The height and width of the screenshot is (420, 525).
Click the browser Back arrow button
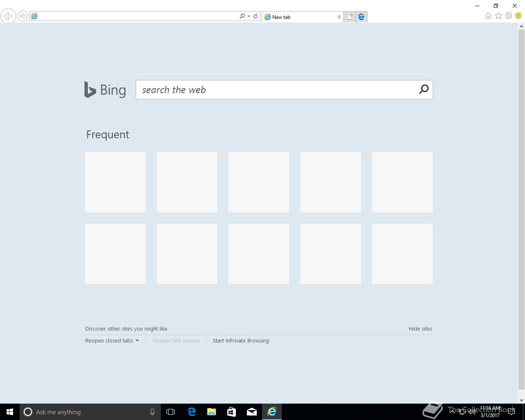pos(8,16)
